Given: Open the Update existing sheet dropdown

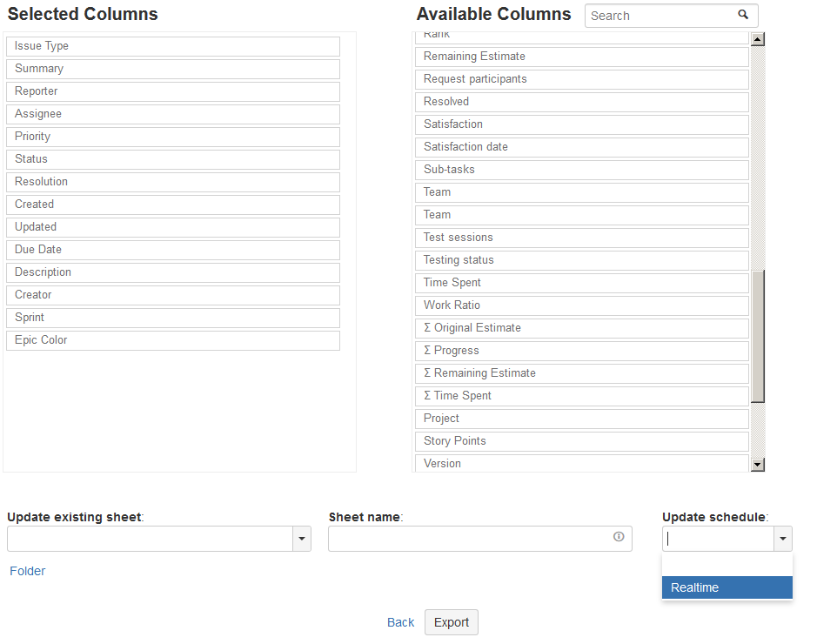Looking at the screenshot, I should (x=302, y=539).
